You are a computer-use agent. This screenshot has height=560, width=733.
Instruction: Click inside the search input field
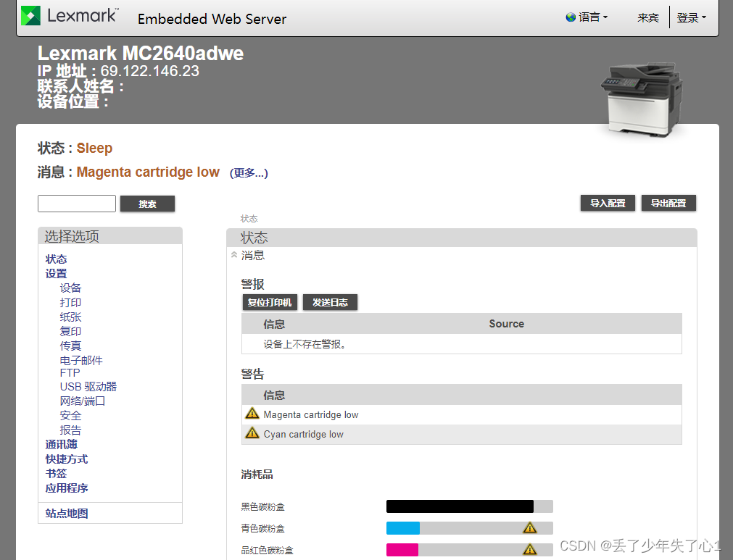(76, 203)
